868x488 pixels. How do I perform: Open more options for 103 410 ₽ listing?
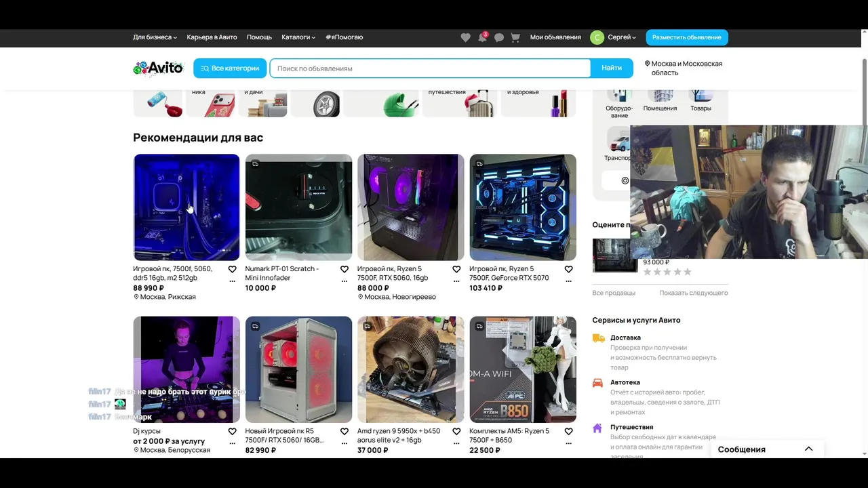tap(568, 281)
